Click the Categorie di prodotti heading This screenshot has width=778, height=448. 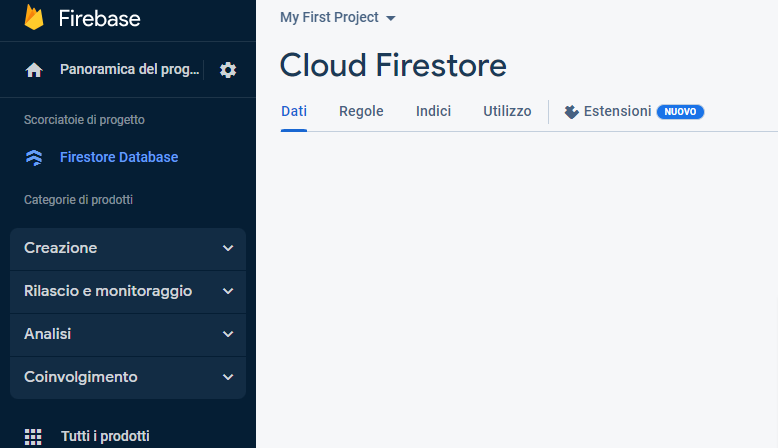tap(78, 200)
